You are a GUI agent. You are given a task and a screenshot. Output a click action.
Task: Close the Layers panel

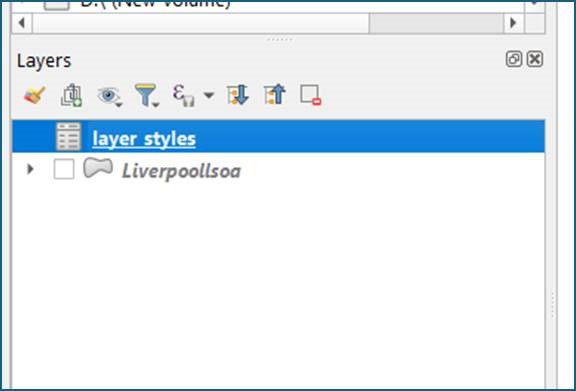535,60
